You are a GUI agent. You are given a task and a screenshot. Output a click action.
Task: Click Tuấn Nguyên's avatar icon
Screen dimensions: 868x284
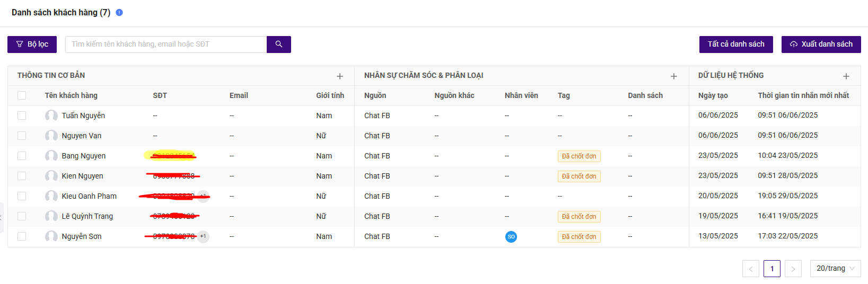(51, 116)
